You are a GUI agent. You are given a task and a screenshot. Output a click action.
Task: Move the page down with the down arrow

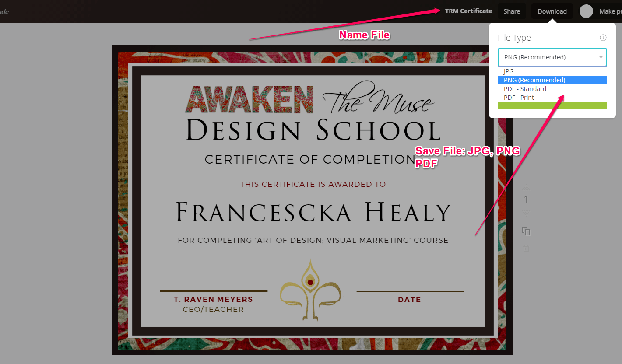tap(526, 212)
